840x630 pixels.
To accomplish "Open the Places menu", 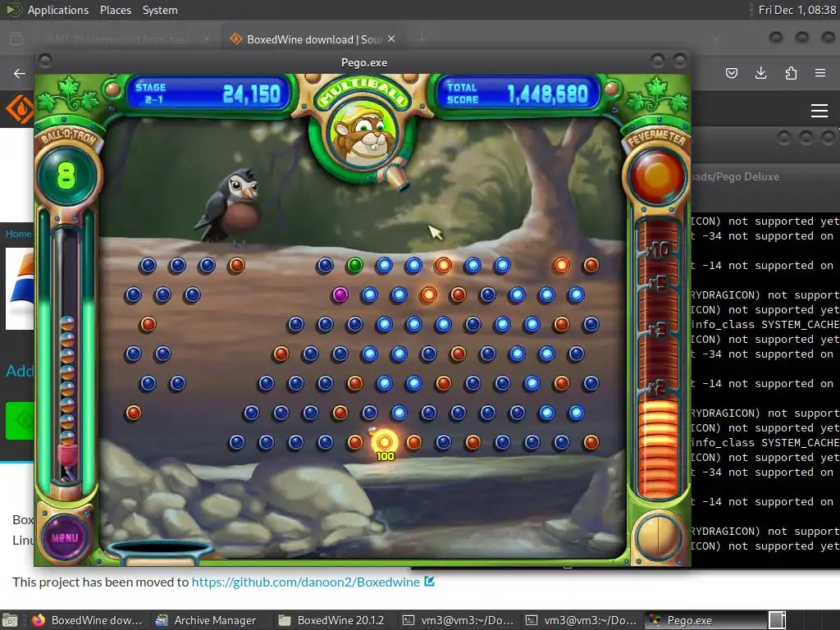I will pyautogui.click(x=115, y=10).
